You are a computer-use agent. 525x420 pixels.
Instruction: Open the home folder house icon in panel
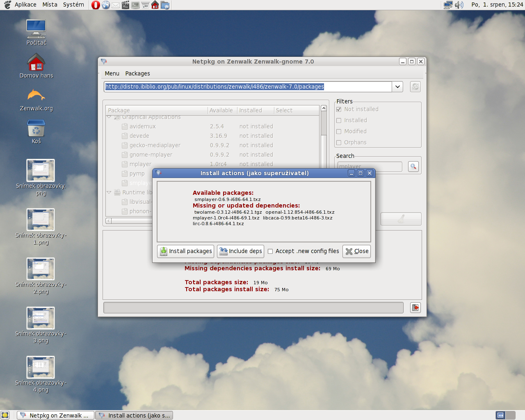pos(155,5)
